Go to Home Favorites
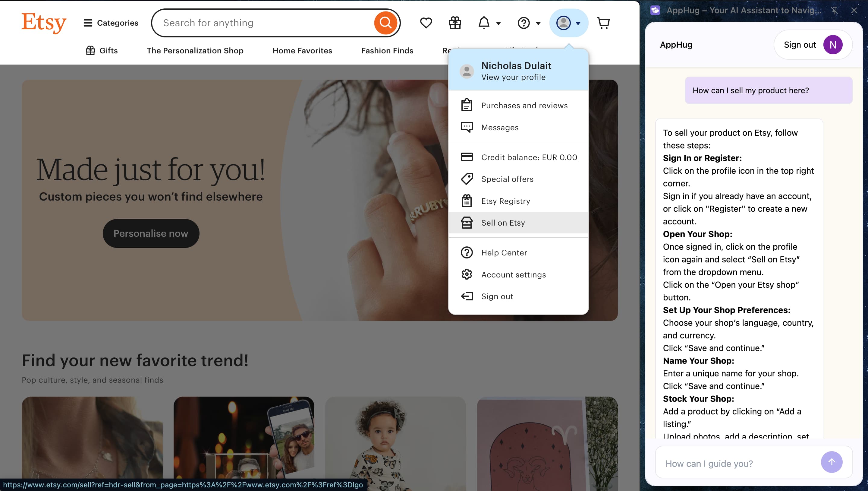 point(302,51)
